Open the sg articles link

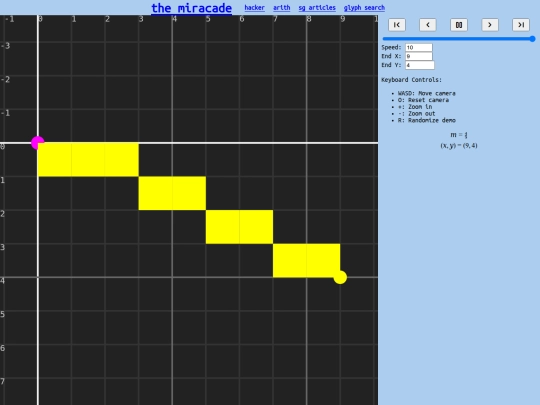[317, 8]
